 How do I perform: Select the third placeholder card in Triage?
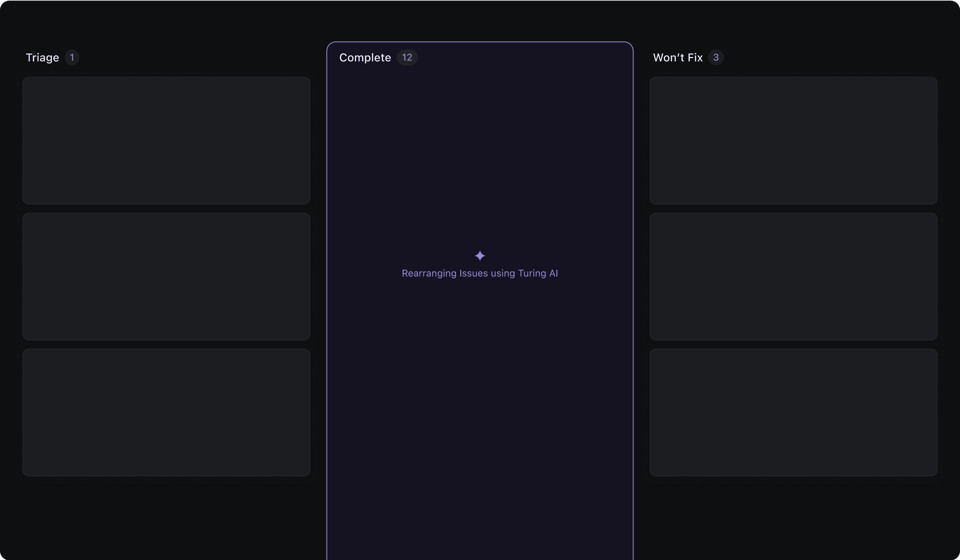tap(166, 412)
